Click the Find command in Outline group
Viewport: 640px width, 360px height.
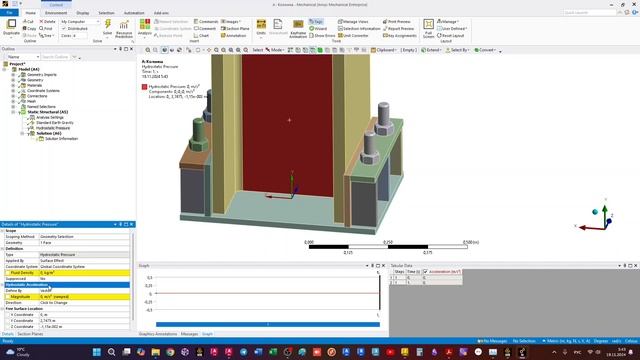46,29
